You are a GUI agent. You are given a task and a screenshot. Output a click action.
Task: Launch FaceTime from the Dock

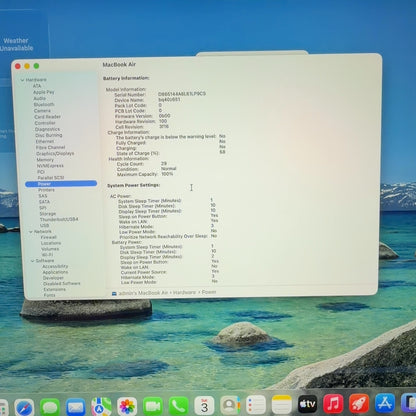pos(153,406)
